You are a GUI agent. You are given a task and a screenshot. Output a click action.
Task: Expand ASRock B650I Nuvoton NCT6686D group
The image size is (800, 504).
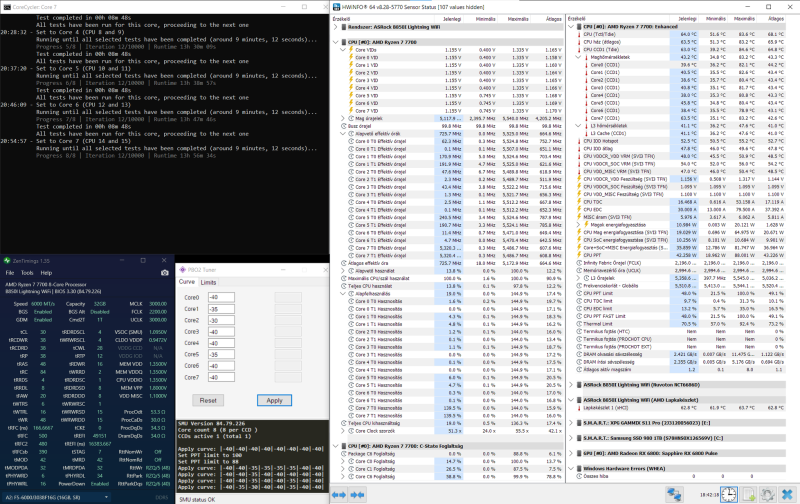[571, 385]
